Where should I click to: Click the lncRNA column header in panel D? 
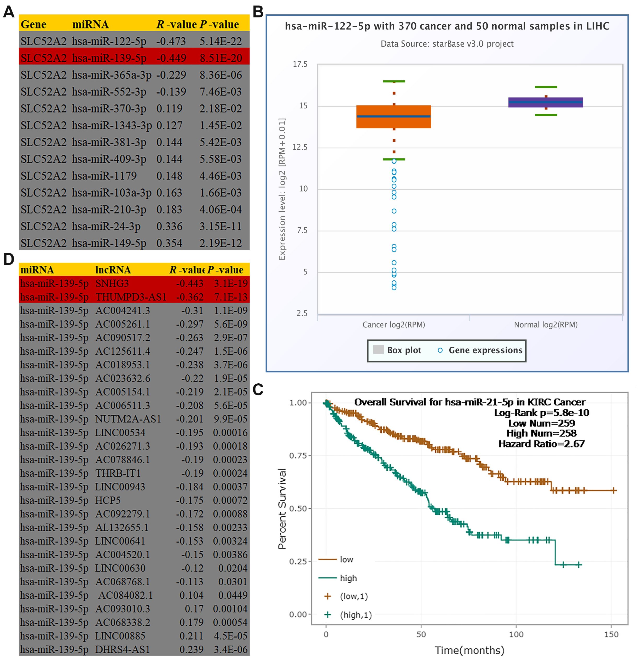[113, 270]
